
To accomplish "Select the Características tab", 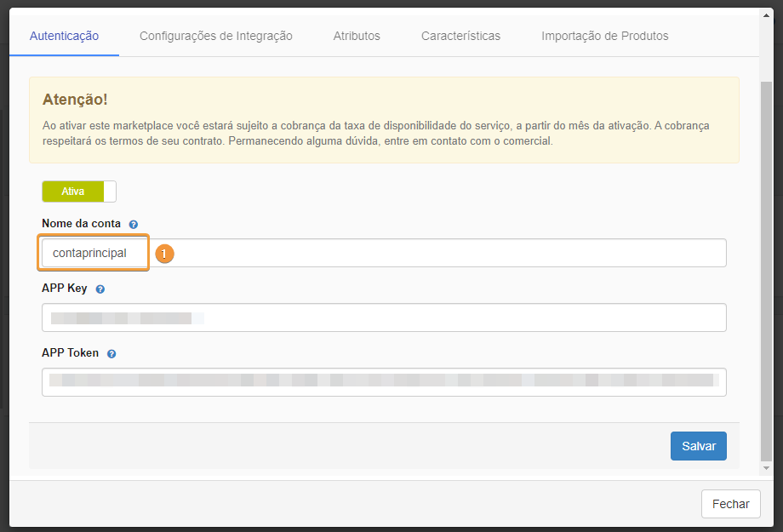I will tap(460, 36).
